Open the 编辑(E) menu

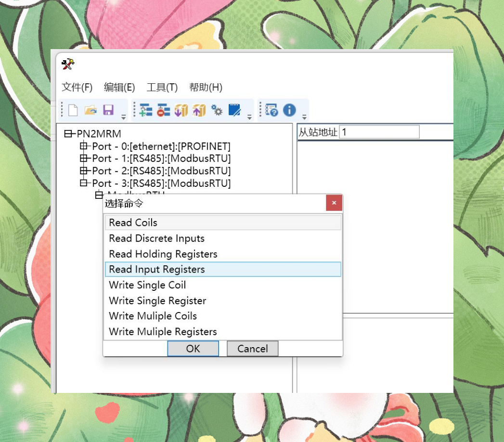coord(119,87)
